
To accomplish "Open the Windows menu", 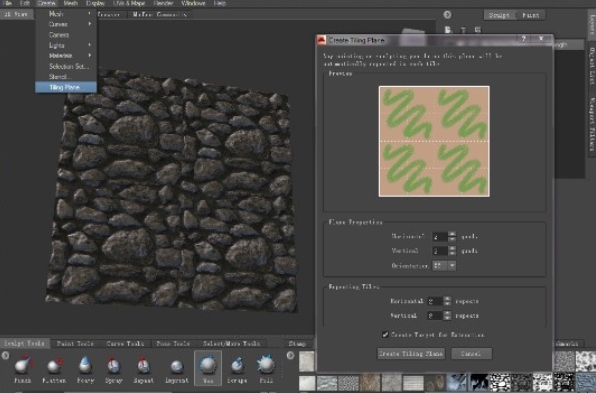I will click(193, 3).
